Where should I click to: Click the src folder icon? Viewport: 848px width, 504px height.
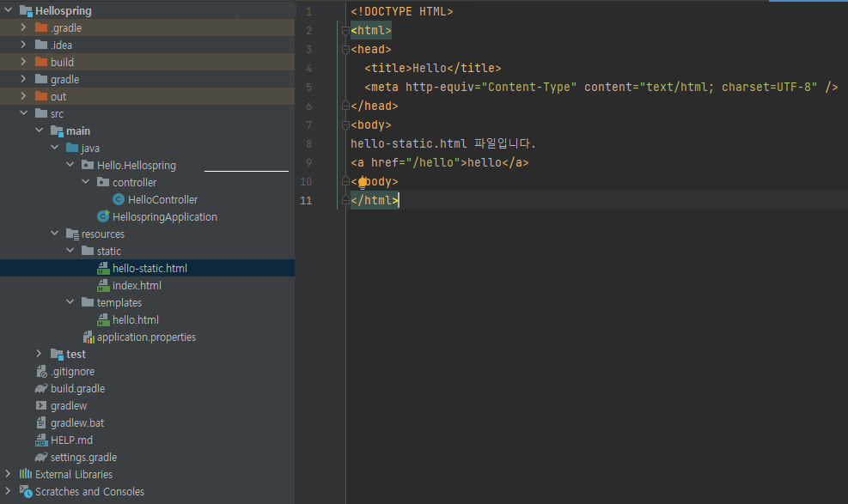point(41,113)
